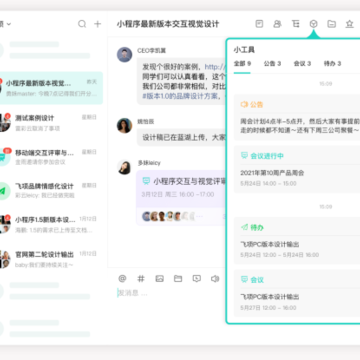This screenshot has width=360, height=360.
Task: Click the image upload toolbar icon
Action: tap(159, 278)
